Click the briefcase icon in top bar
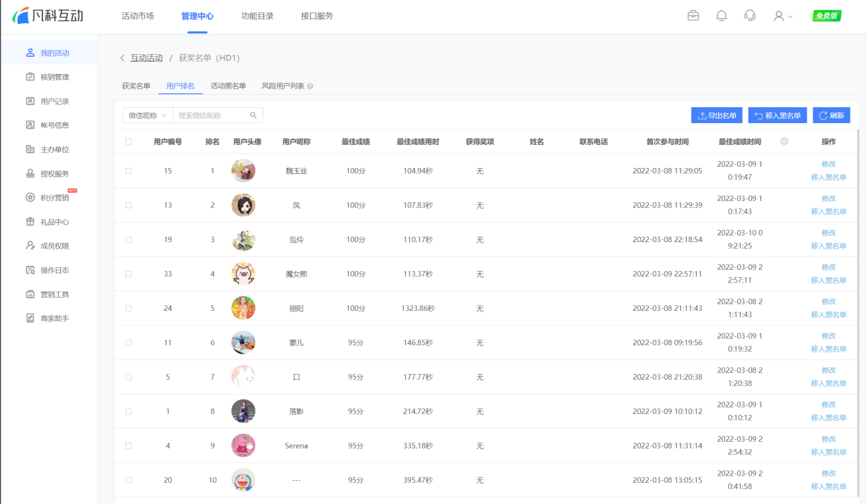 (x=693, y=16)
